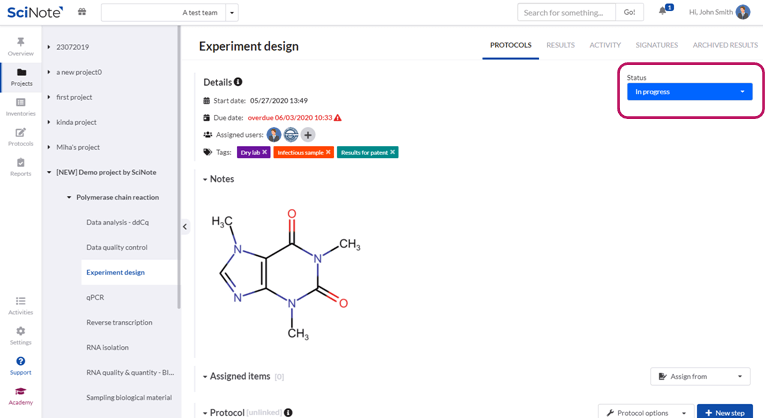Open the In progress status dropdown

689,92
